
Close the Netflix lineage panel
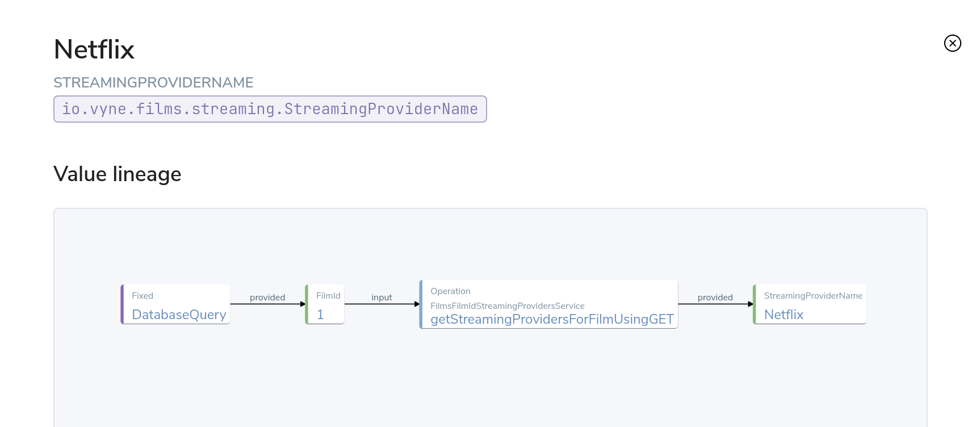tap(952, 43)
